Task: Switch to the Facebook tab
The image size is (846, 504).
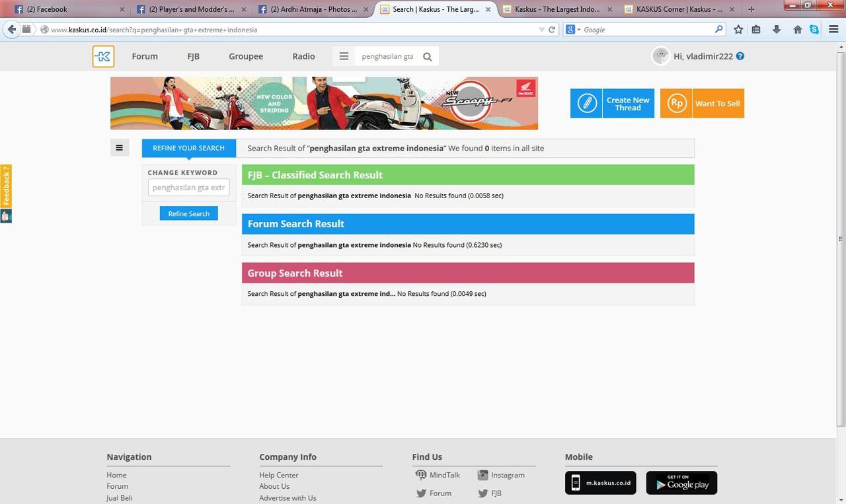Action: [x=69, y=9]
